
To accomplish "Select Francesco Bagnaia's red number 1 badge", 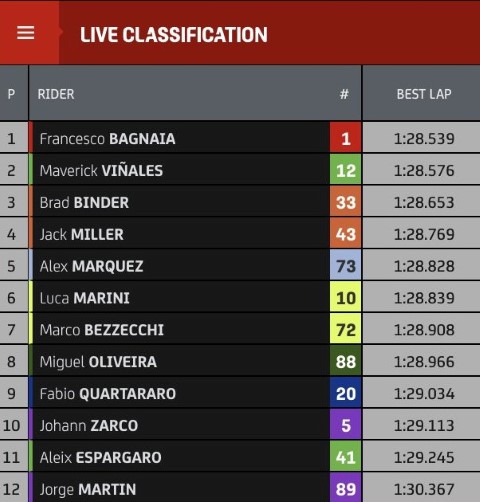I will pyautogui.click(x=345, y=138).
